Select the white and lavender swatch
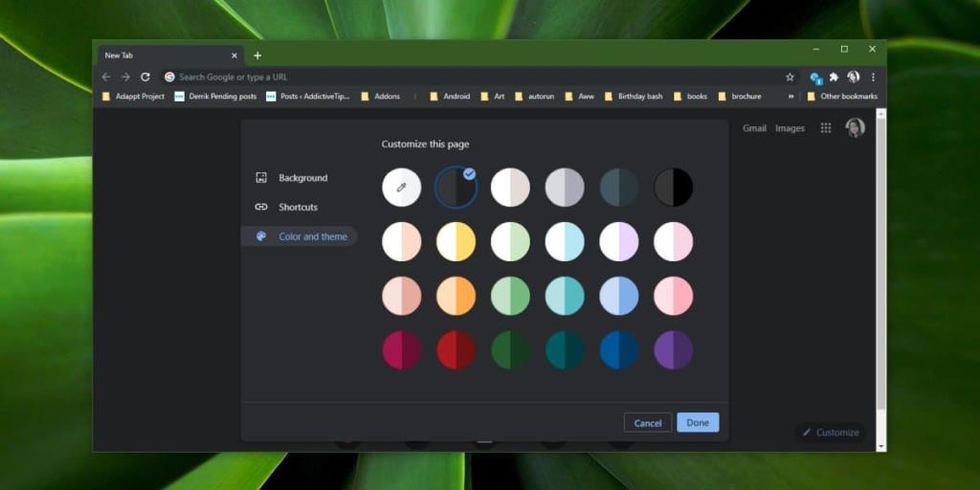This screenshot has height=490, width=980. coord(619,241)
